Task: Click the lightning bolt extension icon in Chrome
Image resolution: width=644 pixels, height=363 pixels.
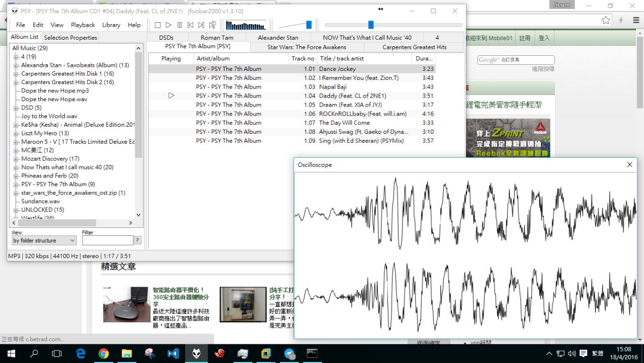Action: click(621, 20)
